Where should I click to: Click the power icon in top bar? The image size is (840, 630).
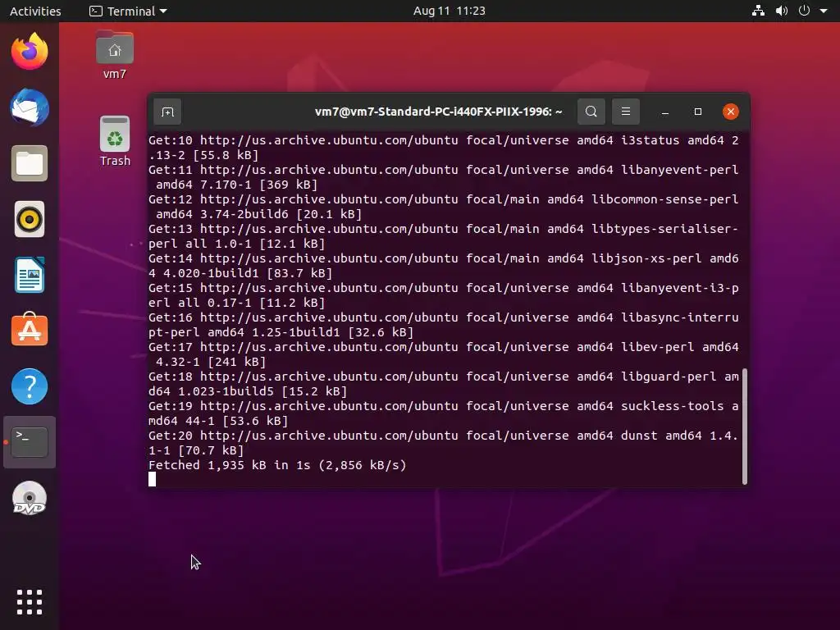(804, 11)
